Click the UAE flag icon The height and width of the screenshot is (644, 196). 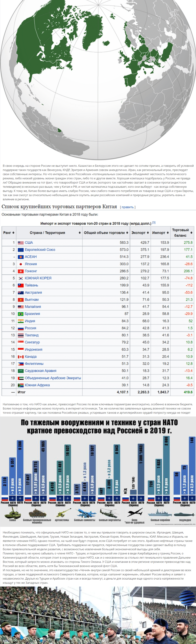coord(20,378)
